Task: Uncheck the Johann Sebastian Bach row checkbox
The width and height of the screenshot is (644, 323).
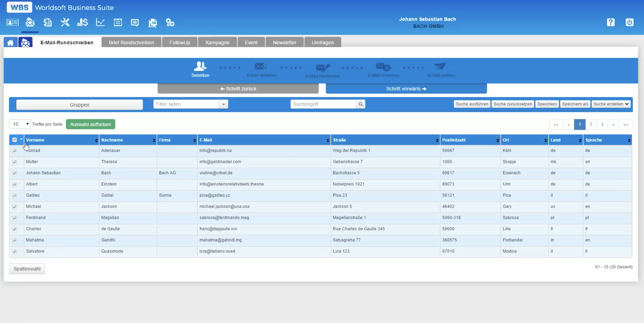Action: pos(15,173)
